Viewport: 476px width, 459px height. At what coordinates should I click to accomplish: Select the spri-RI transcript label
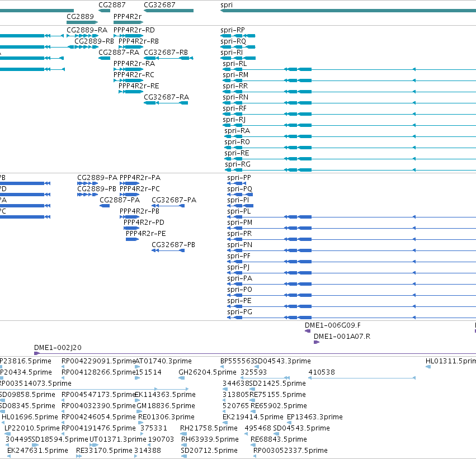[x=232, y=53]
